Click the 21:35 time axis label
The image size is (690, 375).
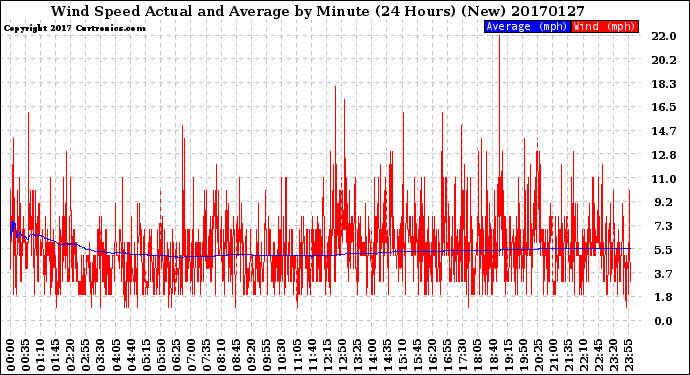568,355
